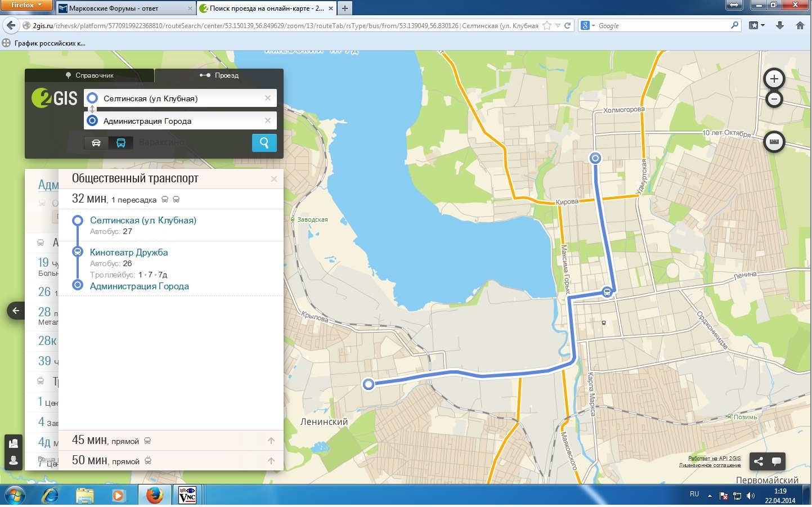The height and width of the screenshot is (507, 812).
Task: Swap start and destination points
Action: click(x=92, y=109)
